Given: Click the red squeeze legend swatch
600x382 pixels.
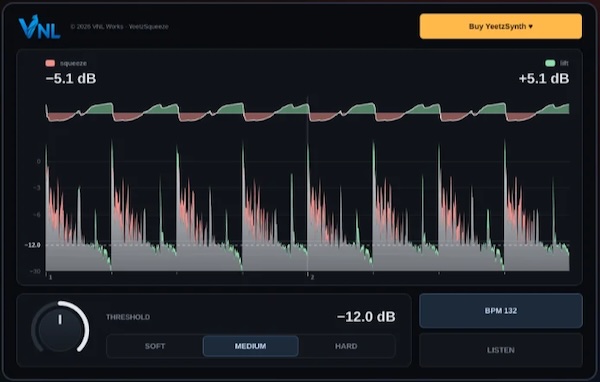Looking at the screenshot, I should 50,63.
